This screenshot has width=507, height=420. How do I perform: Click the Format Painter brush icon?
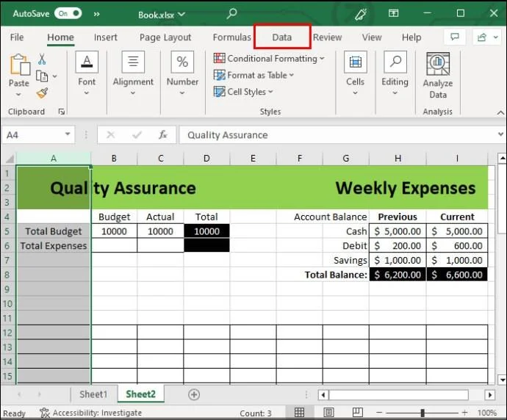(42, 93)
